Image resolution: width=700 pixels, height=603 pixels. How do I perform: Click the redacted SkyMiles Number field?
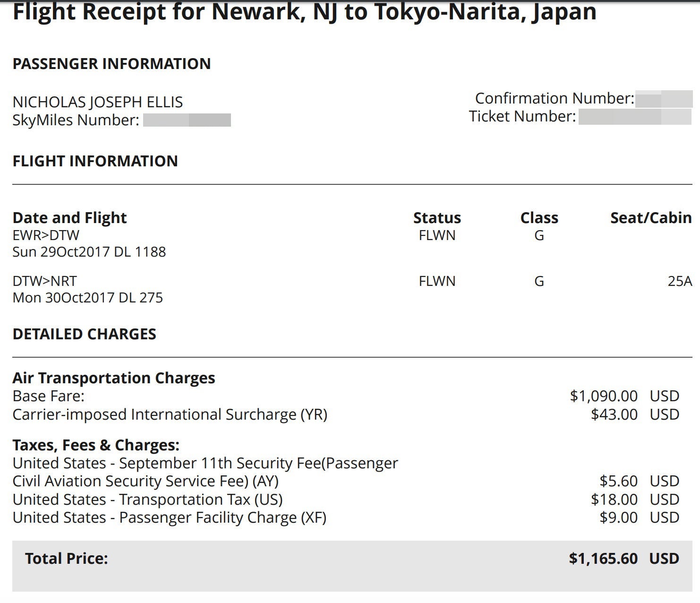click(187, 120)
